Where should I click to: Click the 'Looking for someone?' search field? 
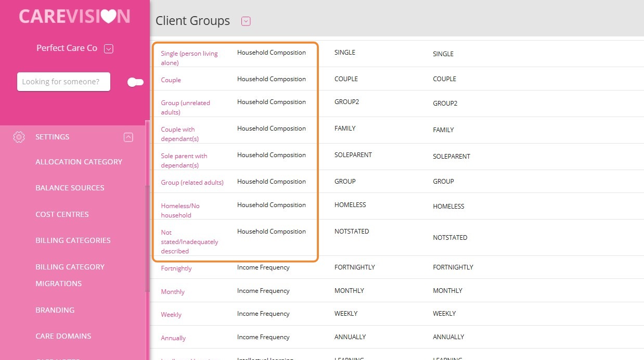[x=63, y=82]
